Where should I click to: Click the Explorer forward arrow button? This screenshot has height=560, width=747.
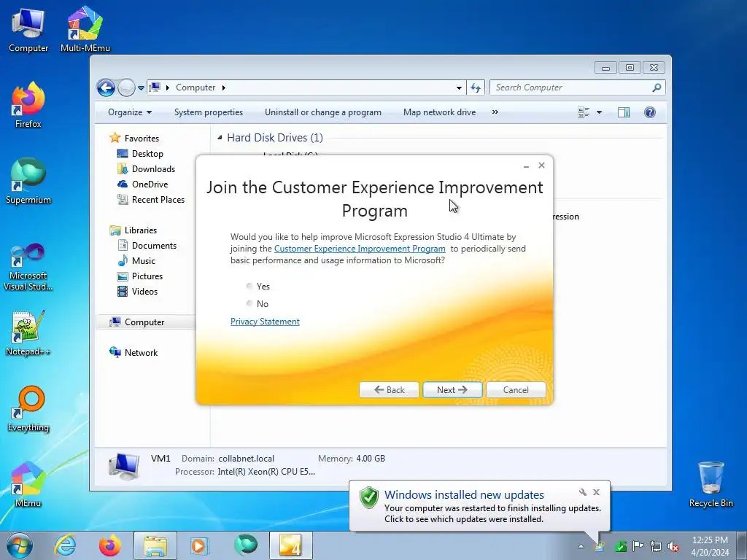coord(126,87)
